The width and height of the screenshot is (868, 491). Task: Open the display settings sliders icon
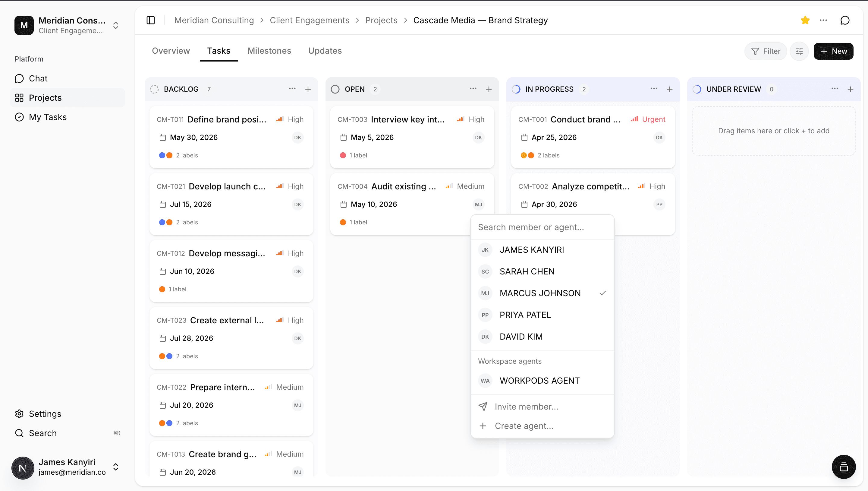click(x=799, y=51)
